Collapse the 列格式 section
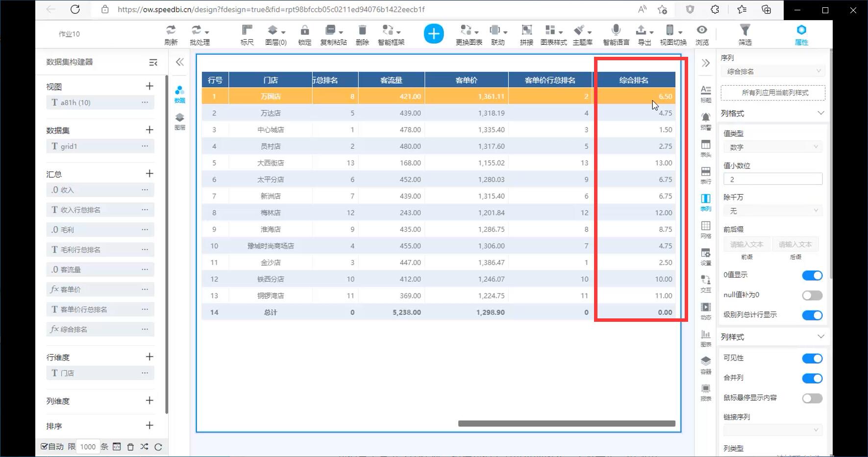 coord(820,113)
